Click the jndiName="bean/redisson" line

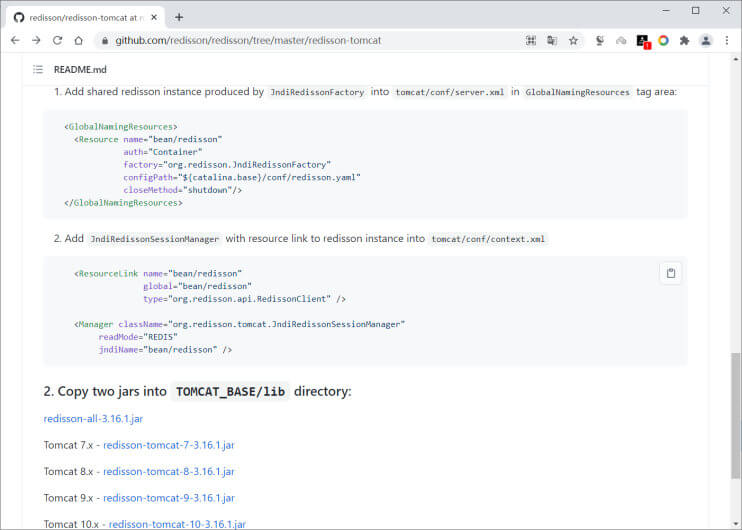coord(165,350)
